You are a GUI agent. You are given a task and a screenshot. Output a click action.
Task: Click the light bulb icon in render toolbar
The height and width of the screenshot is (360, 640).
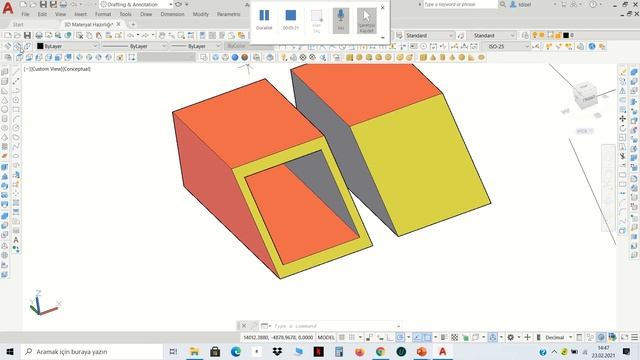pyautogui.click(x=284, y=58)
